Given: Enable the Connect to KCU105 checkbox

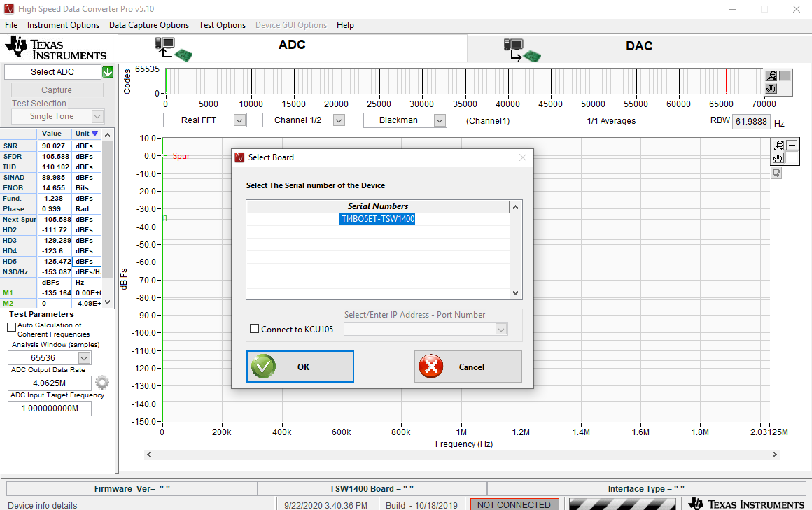Looking at the screenshot, I should point(255,327).
